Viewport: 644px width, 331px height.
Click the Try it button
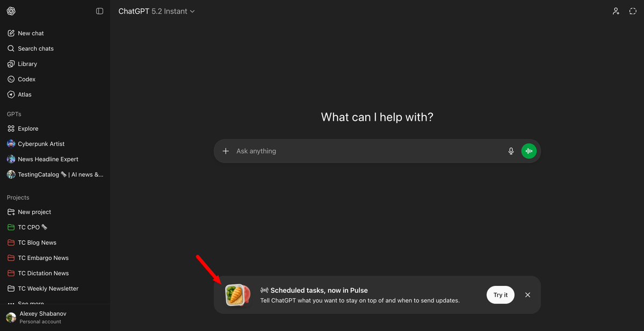point(500,295)
